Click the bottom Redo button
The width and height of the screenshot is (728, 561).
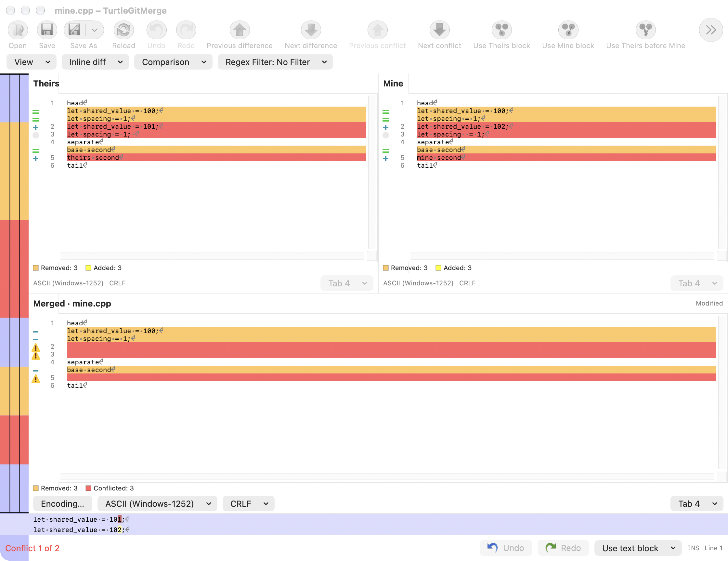point(563,548)
